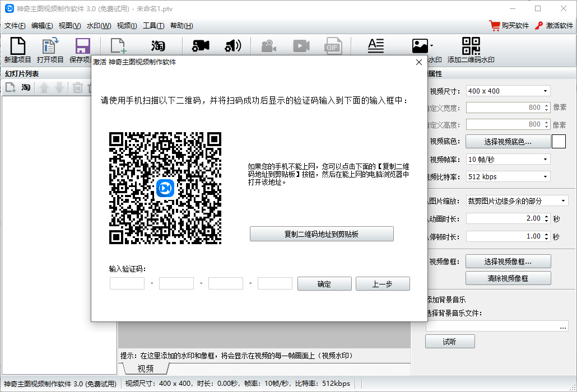Click the New Project (新建项目) icon

(18, 46)
